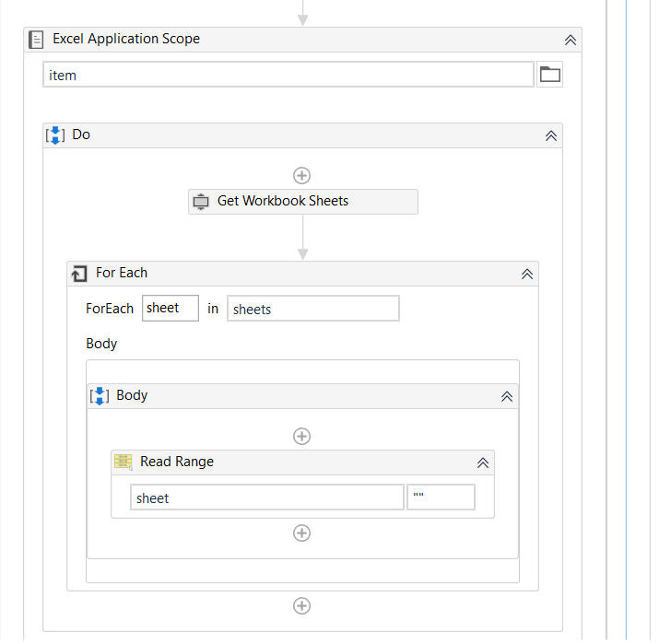The width and height of the screenshot is (671, 644).
Task: Add activity below the For Each block
Action: [x=301, y=605]
